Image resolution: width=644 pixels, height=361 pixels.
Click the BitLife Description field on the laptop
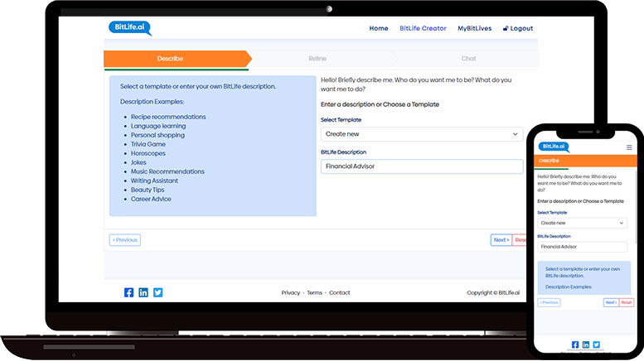(x=422, y=166)
